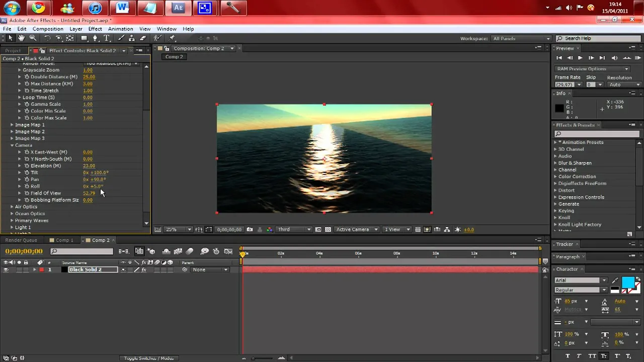Screen dimensions: 644x362
Task: Expand Blur & Sharpen effects category
Action: click(555, 163)
